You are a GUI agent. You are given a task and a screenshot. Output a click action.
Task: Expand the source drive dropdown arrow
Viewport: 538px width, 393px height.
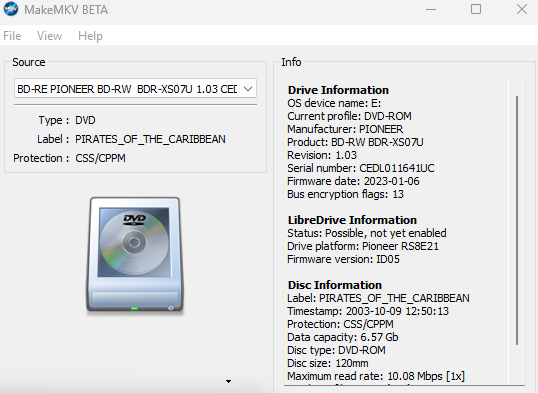(x=248, y=89)
